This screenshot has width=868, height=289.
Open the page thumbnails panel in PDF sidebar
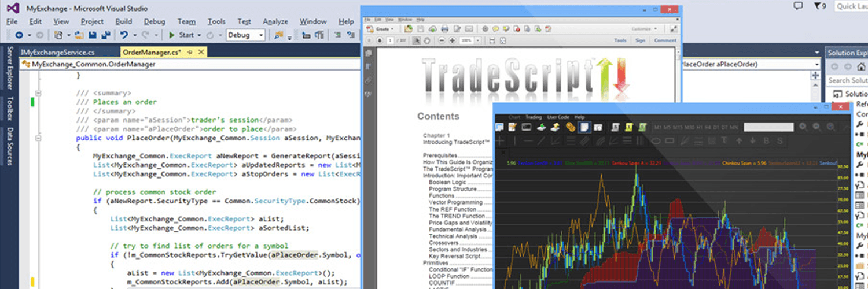[369, 53]
